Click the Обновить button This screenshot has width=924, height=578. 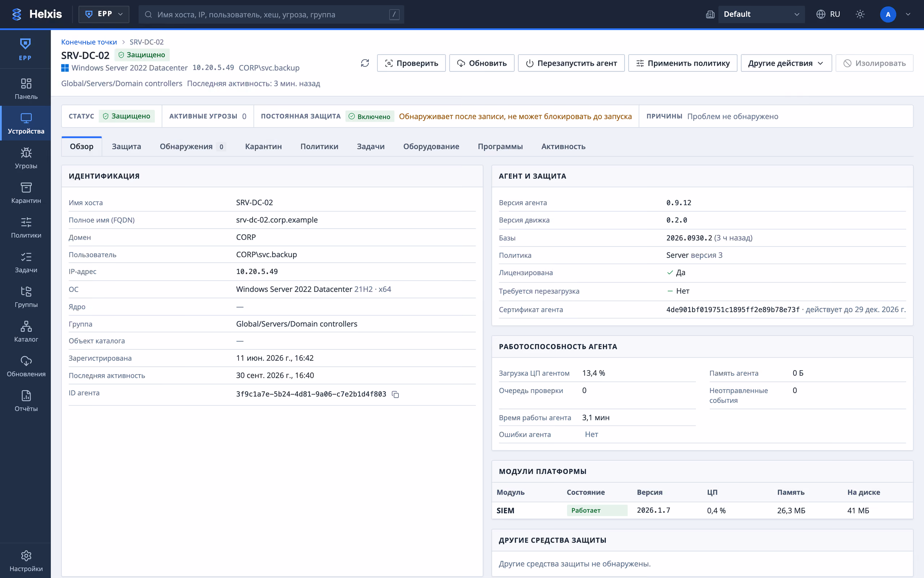click(x=481, y=63)
